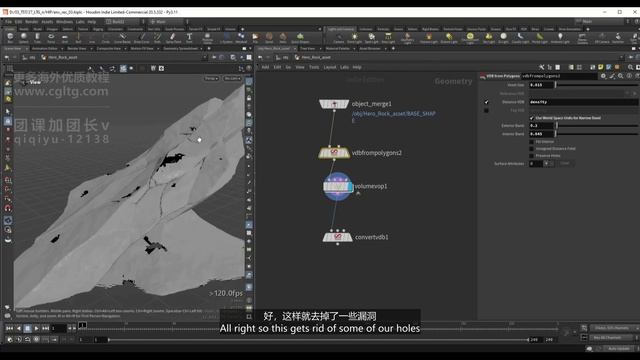Open Material Palette tab dropdown arrow
640x360 pixels.
(353, 49)
